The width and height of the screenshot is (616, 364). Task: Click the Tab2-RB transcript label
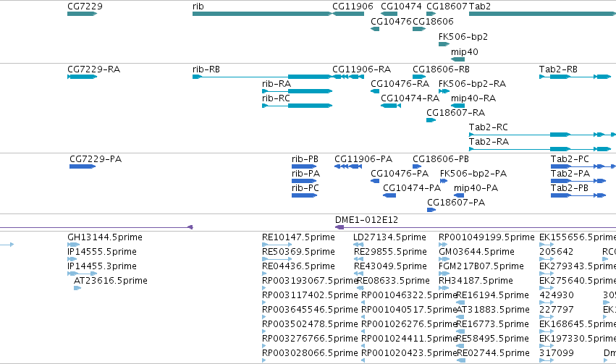[x=558, y=69]
